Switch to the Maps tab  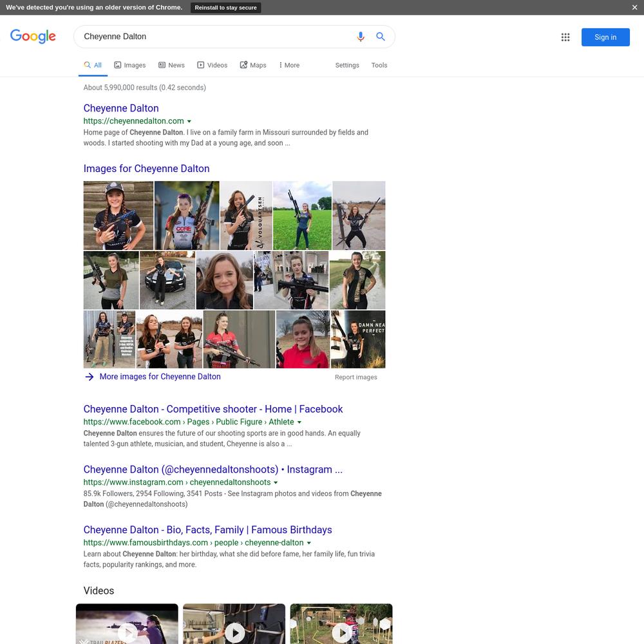pyautogui.click(x=253, y=65)
